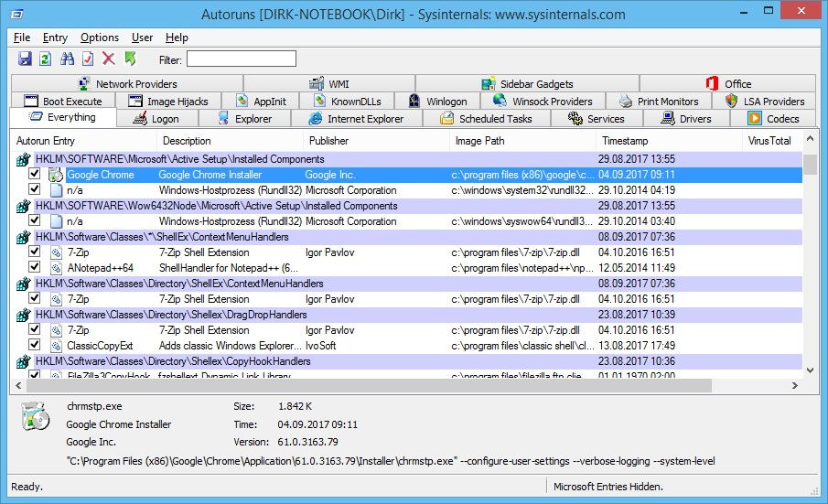Screen dimensions: 828x504
Task: Click the vertical scrollbar up arrow
Action: 810,139
